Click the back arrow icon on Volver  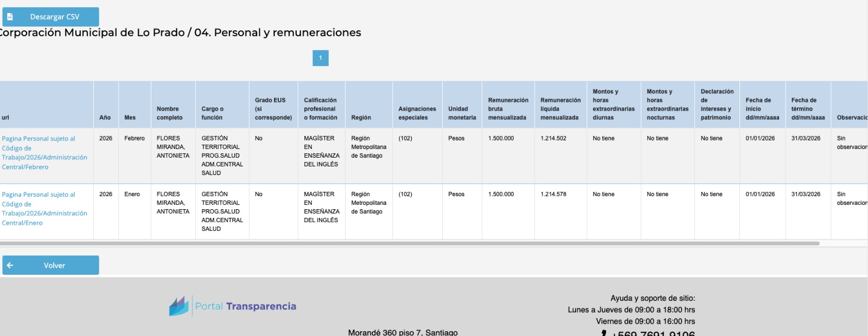click(x=10, y=266)
